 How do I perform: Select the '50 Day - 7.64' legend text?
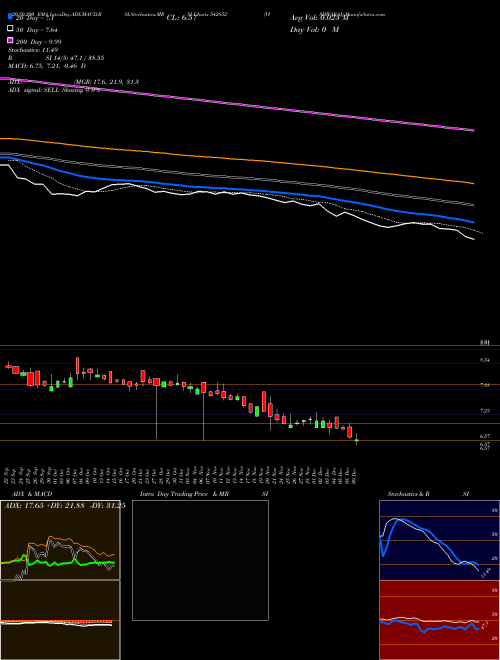(x=37, y=30)
